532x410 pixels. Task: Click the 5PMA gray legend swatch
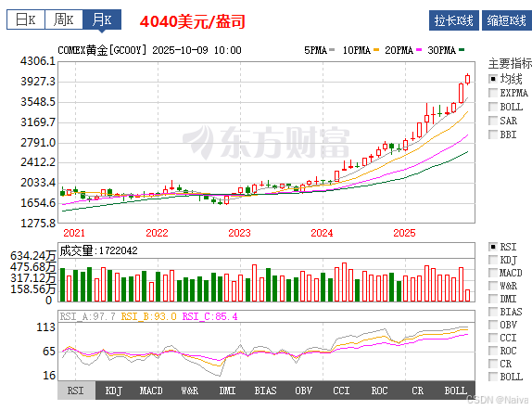click(x=332, y=50)
